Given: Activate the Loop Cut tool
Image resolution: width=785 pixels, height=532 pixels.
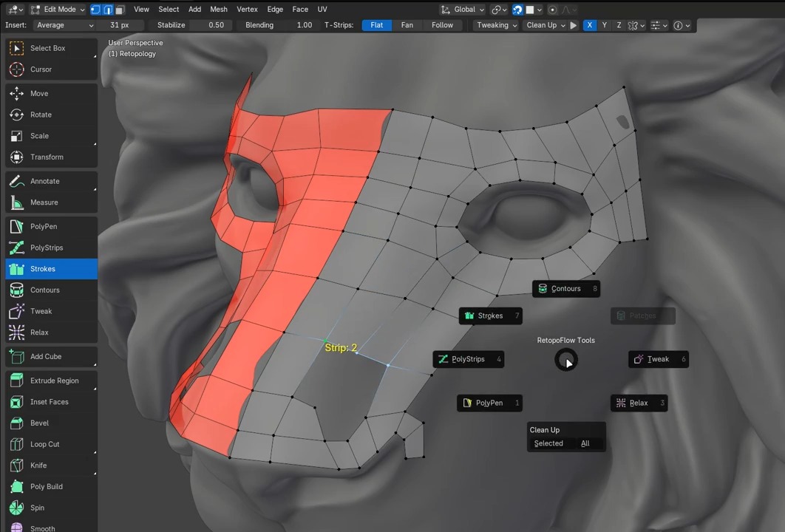Looking at the screenshot, I should 52,444.
